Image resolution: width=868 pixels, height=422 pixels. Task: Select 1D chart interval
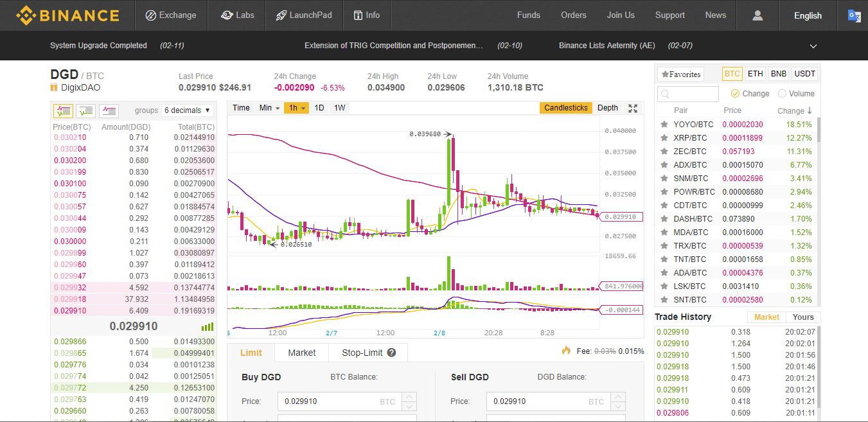pos(319,108)
